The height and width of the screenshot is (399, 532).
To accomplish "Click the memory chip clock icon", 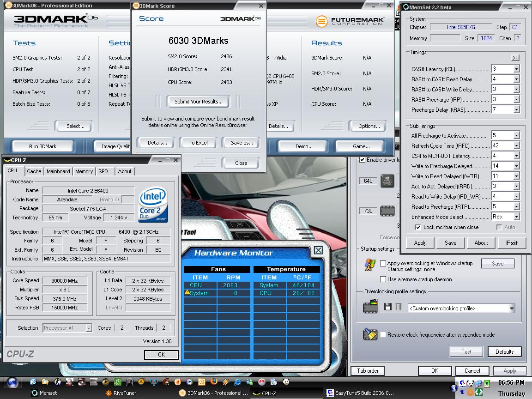I will pos(387,211).
